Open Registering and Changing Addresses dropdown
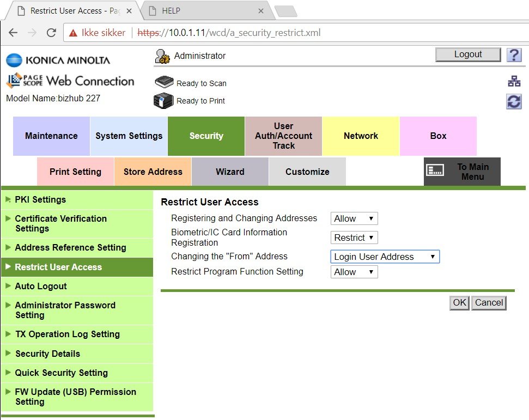 (354, 218)
